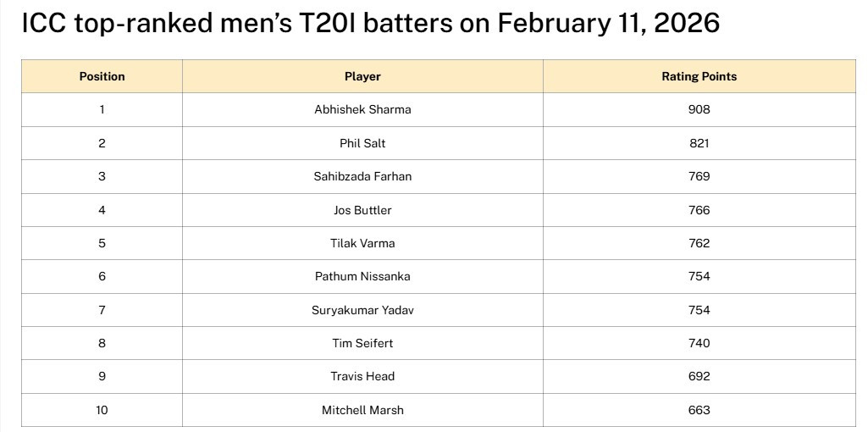Screen dimensions: 868x432
Task: Click the Player column header
Action: click(362, 76)
